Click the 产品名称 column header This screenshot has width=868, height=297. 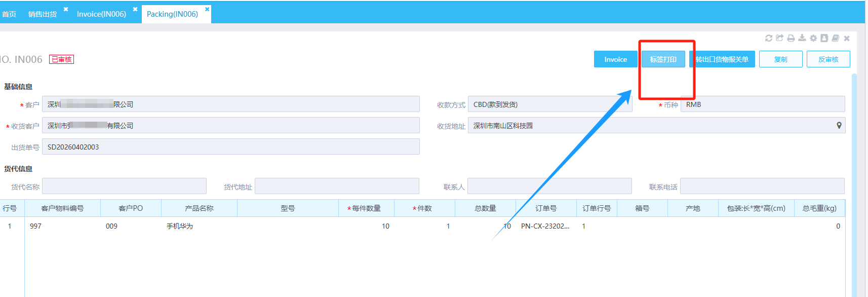199,208
